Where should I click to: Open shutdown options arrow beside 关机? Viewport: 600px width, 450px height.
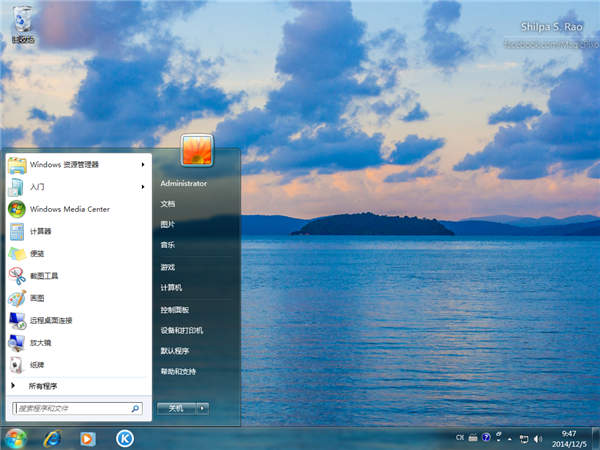tap(203, 408)
